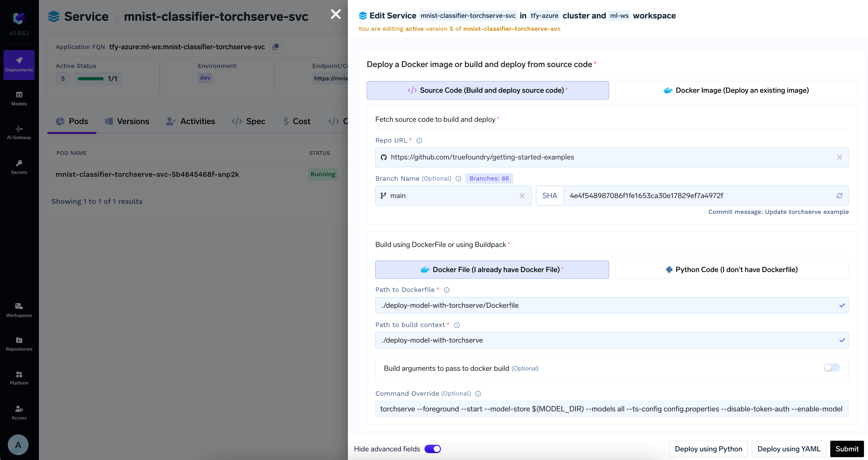The image size is (868, 460).
Task: Click the TrueFoundry logo
Action: [x=19, y=18]
